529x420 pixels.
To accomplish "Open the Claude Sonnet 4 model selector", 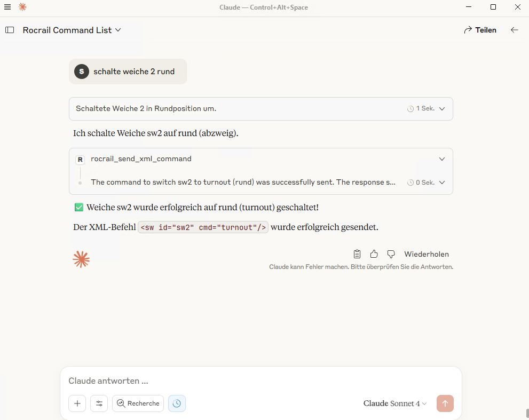I will (394, 403).
